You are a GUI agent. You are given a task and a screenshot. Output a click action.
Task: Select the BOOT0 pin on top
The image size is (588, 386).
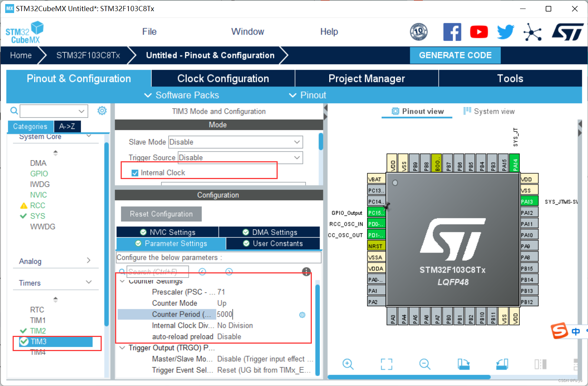point(437,163)
